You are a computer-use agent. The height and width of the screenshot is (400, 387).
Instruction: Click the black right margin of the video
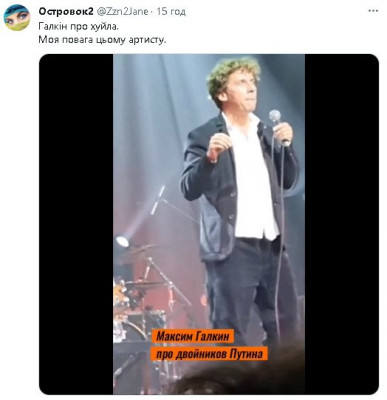[341, 224]
